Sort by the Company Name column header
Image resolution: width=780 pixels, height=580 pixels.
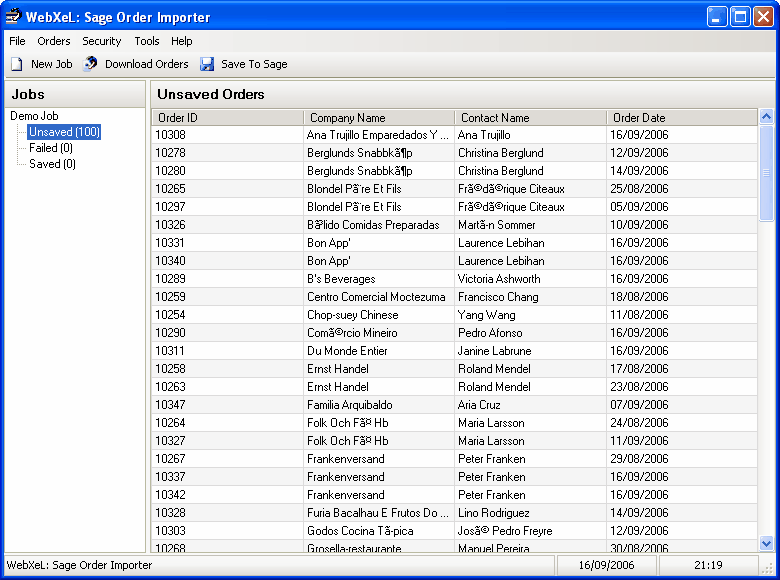(379, 118)
